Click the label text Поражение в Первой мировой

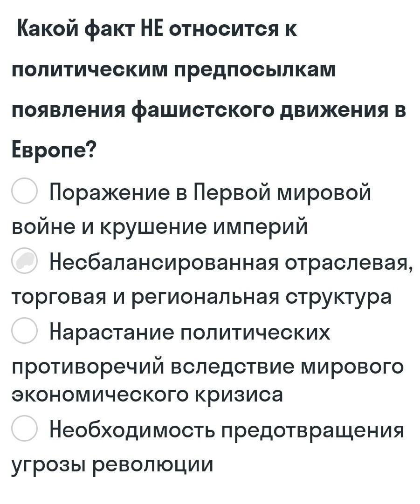[210, 193]
